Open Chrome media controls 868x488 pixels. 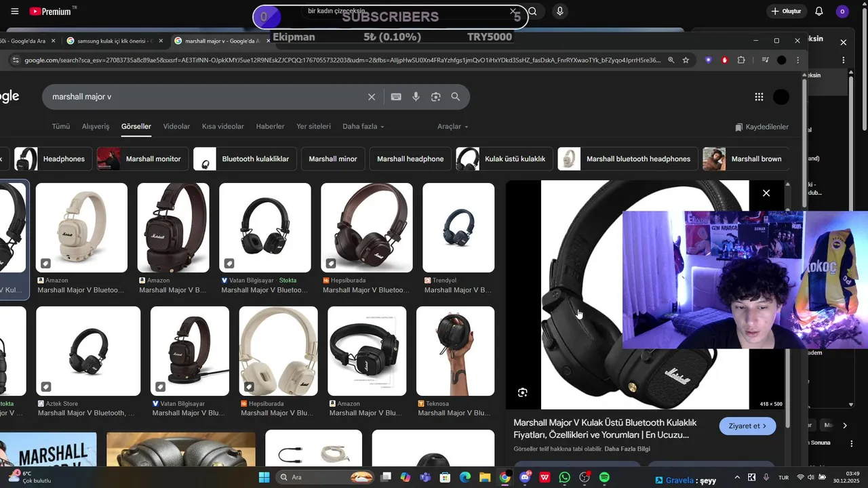766,60
